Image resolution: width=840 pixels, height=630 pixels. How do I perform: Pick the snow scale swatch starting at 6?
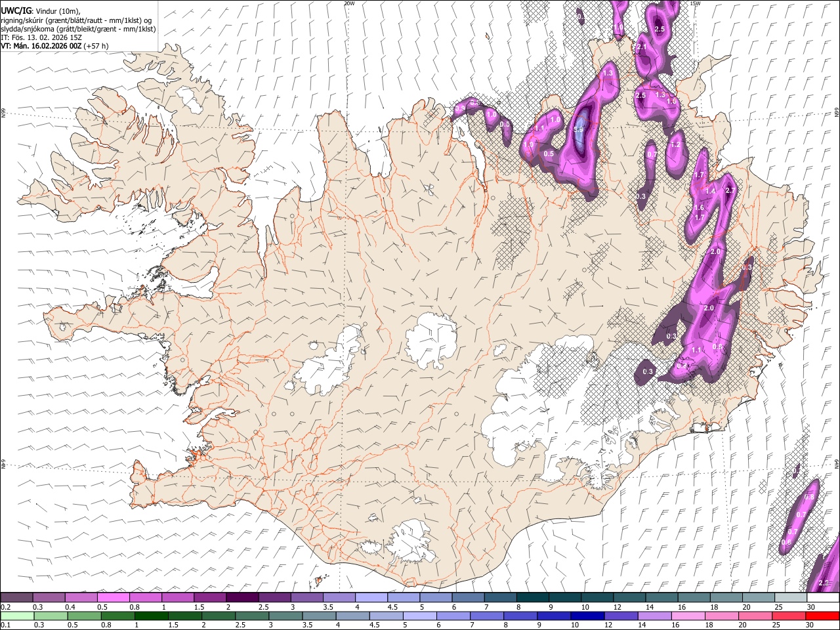(469, 597)
